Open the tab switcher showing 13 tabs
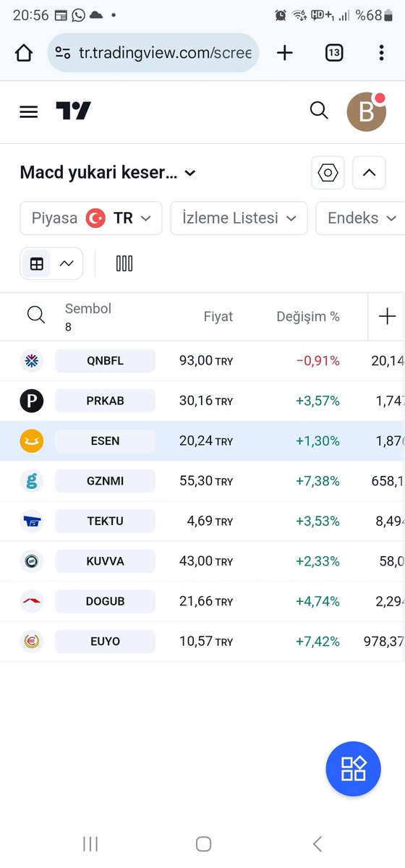The width and height of the screenshot is (405, 868). (x=334, y=53)
